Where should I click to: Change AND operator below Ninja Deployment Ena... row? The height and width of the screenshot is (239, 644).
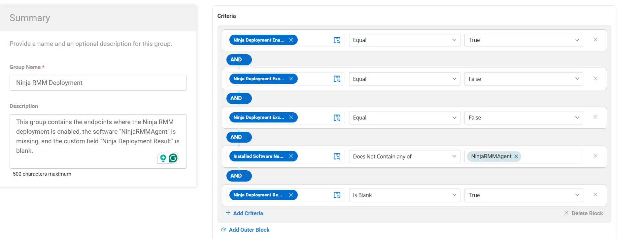(239, 59)
